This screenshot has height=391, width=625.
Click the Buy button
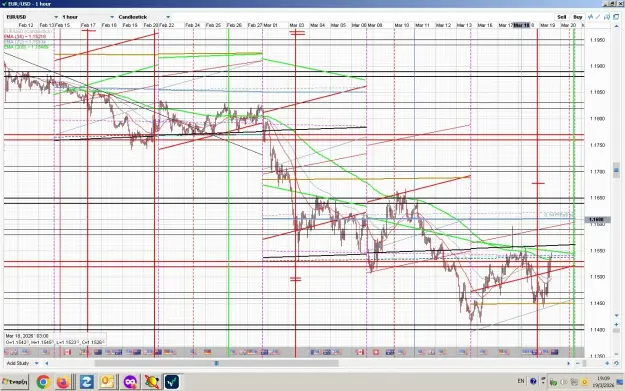click(578, 17)
